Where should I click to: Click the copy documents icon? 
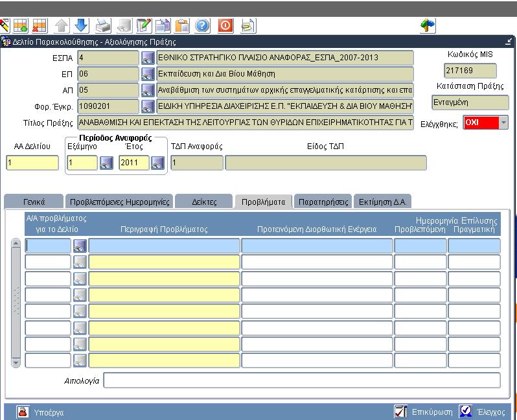pos(163,26)
